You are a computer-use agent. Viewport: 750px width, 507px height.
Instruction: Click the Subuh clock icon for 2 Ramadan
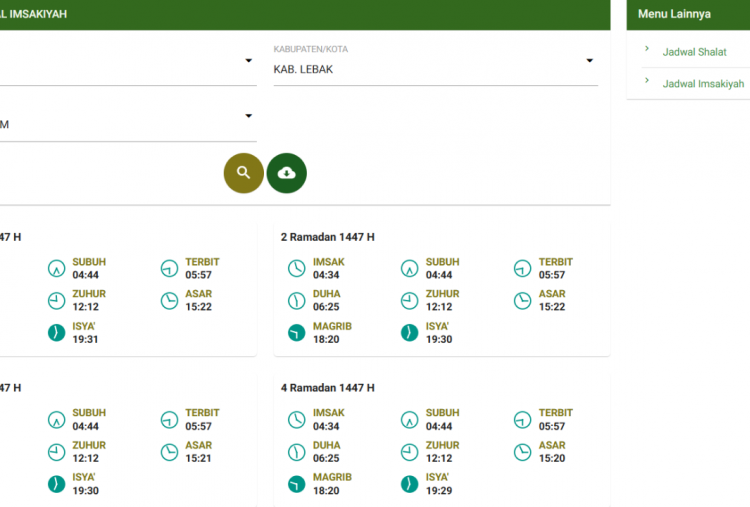tap(409, 268)
